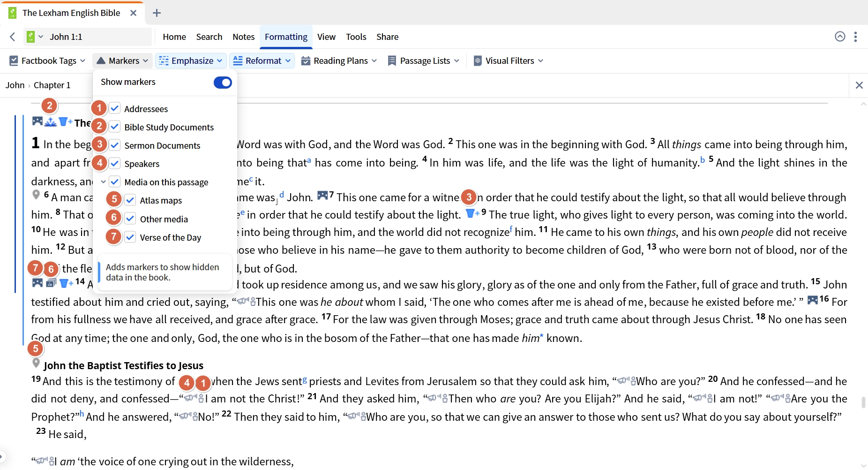Image resolution: width=868 pixels, height=470 pixels.
Task: Uncheck Media on this passage checkbox
Action: [115, 182]
